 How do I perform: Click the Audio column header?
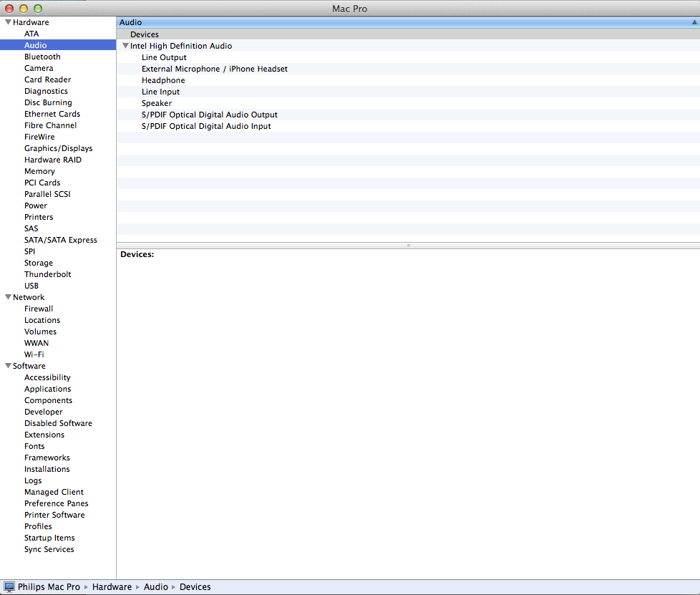pos(408,22)
